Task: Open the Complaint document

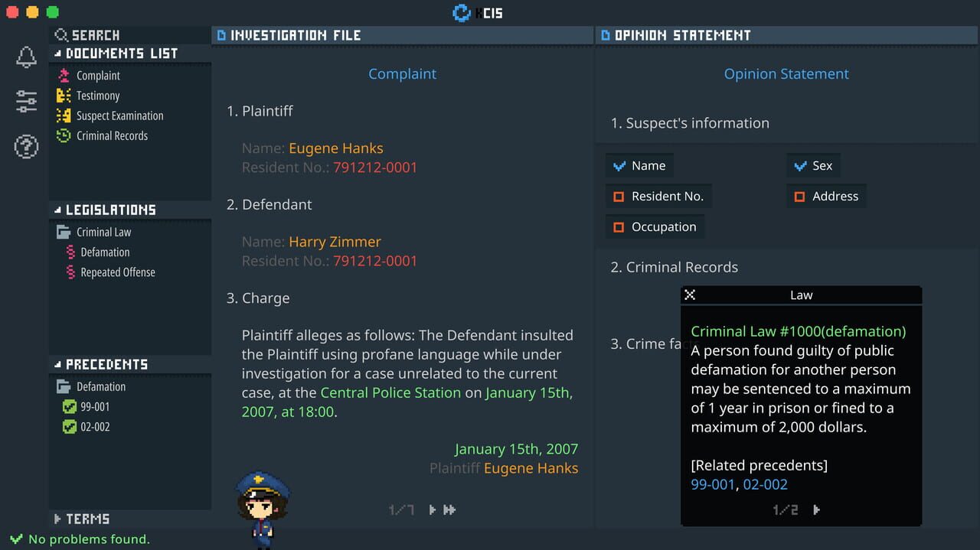Action: (97, 75)
